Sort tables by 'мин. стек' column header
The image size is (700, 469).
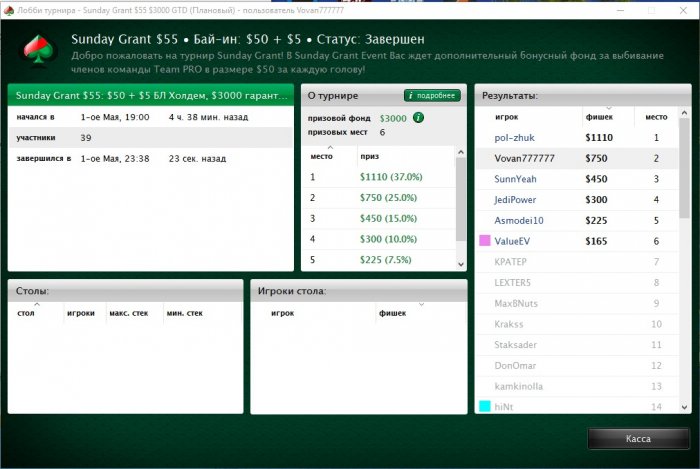pos(184,313)
